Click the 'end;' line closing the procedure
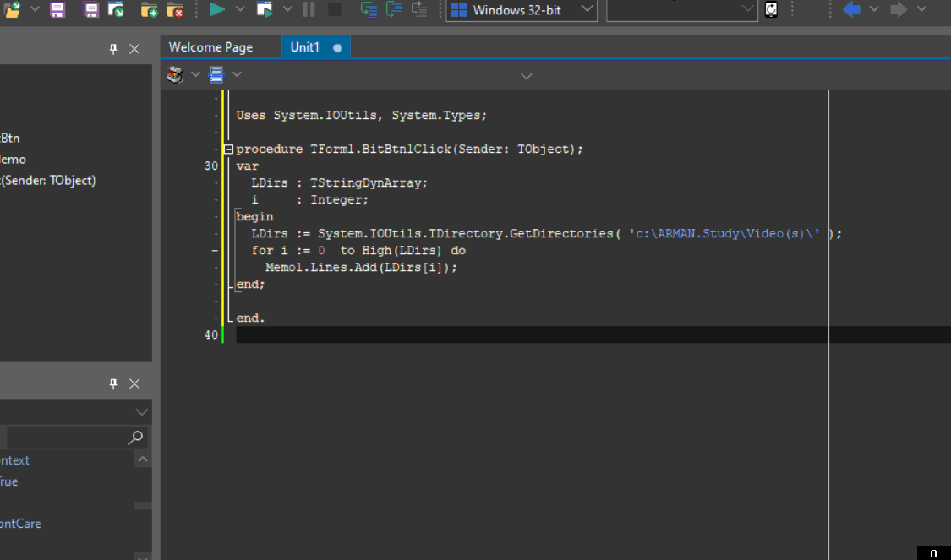951x560 pixels. (250, 285)
